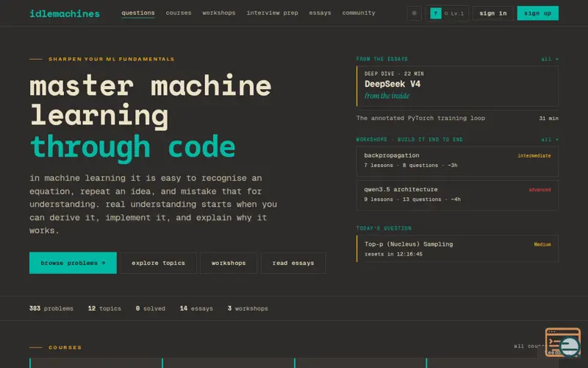
Task: Click the browse problems button
Action: point(73,263)
